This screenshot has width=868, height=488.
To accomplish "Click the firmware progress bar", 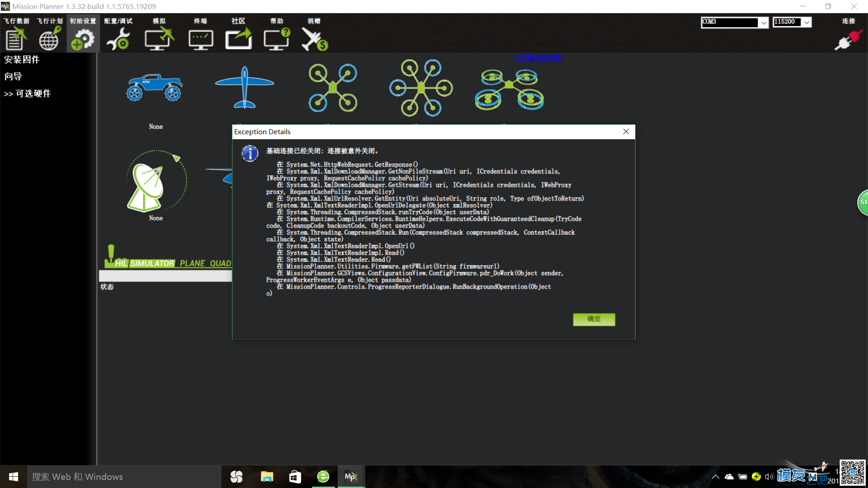I will (165, 276).
